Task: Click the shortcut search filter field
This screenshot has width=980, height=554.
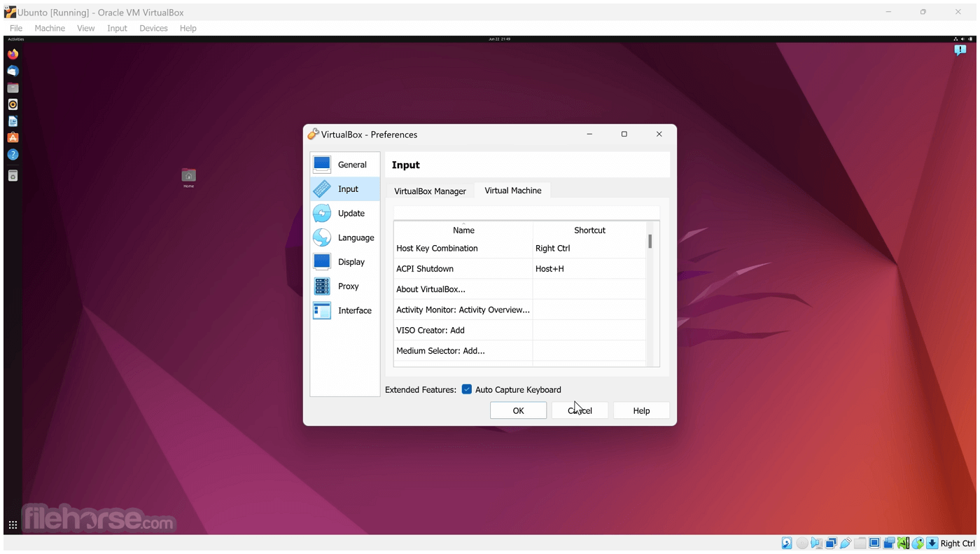Action: [526, 212]
